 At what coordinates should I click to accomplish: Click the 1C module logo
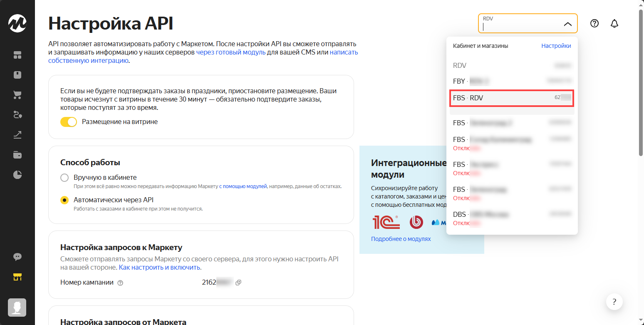(386, 222)
